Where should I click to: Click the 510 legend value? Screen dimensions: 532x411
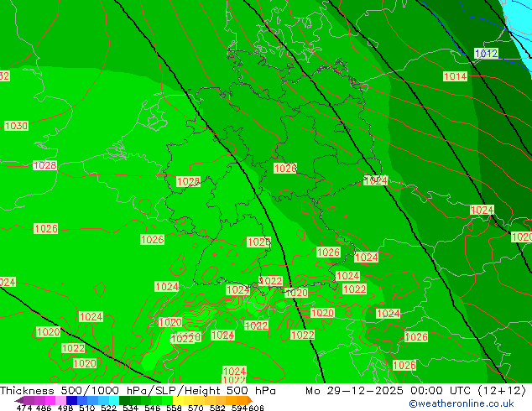click(x=87, y=408)
